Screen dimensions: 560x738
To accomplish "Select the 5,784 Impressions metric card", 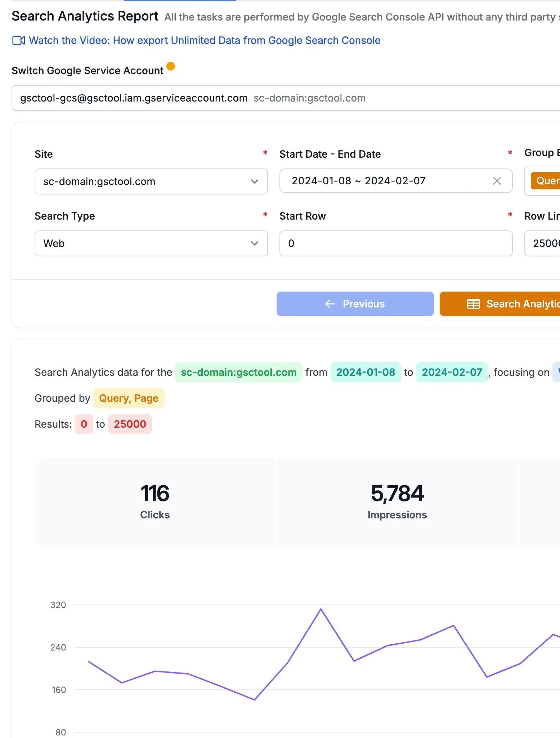I will point(397,501).
